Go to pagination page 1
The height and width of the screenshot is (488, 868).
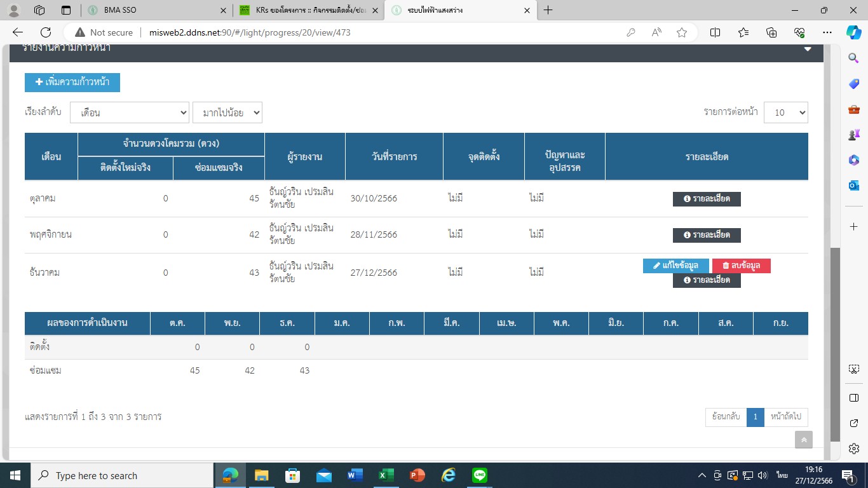click(x=755, y=417)
